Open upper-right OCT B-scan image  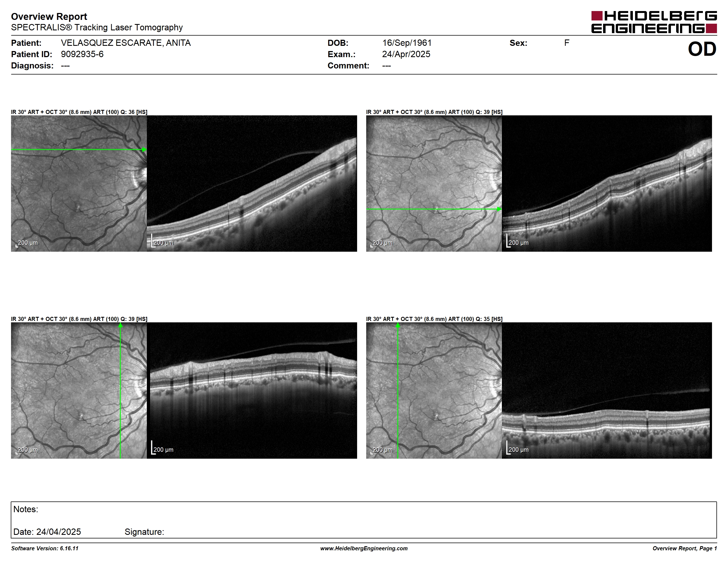coord(607,184)
